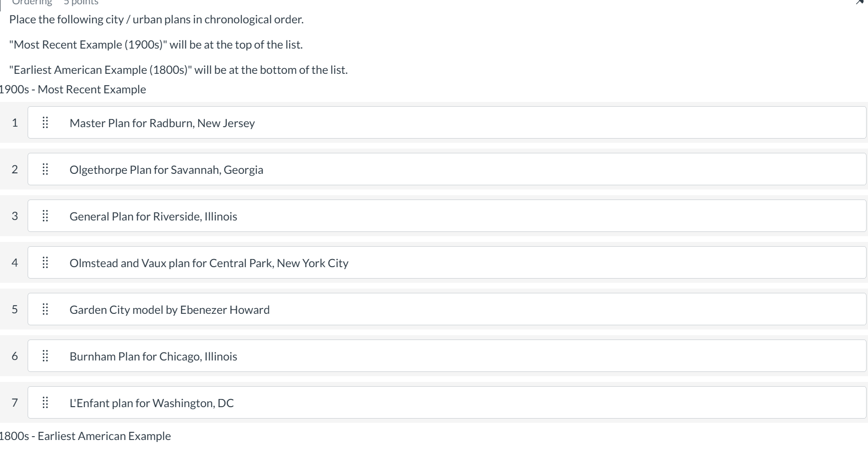
Task: Select the Olmstead and Vaux Central Park item
Action: (x=333, y=262)
